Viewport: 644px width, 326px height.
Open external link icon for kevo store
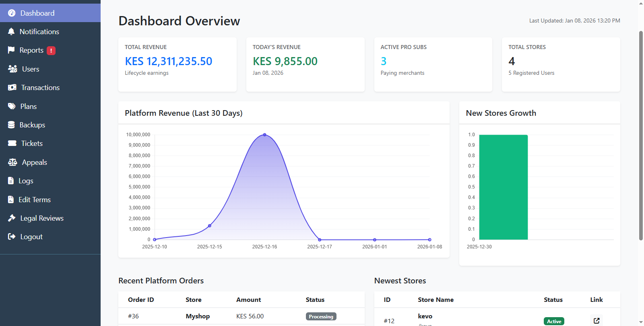597,321
